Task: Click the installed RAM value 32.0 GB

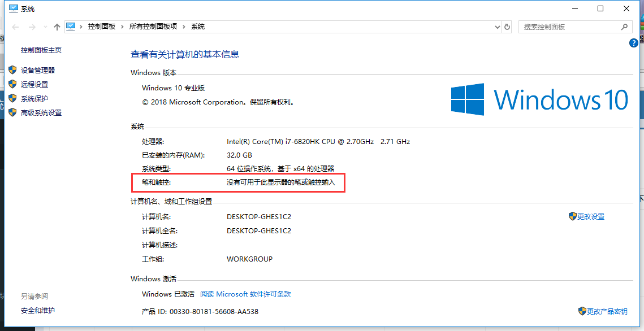Action: tap(239, 155)
